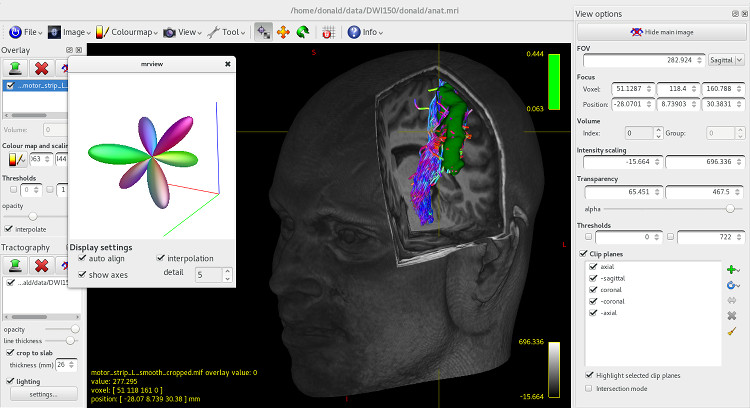Click green plus to add clip plane
The height and width of the screenshot is (410, 750).
point(732,269)
